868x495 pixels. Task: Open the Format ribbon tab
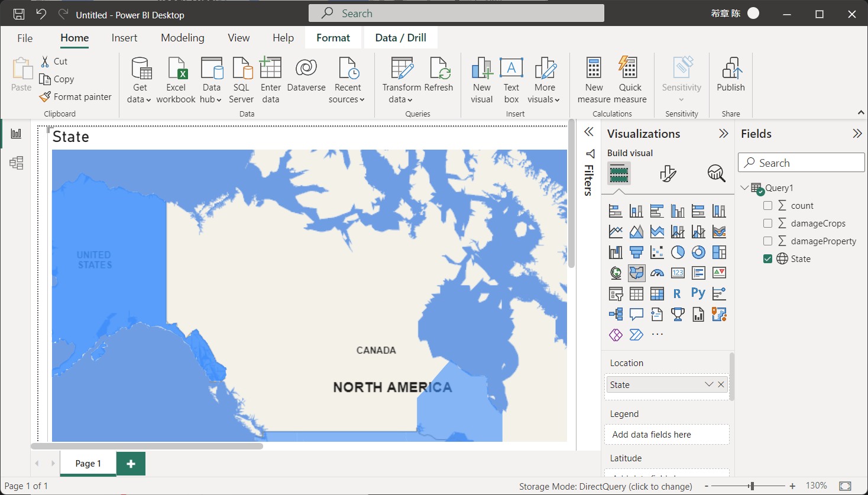[333, 38]
